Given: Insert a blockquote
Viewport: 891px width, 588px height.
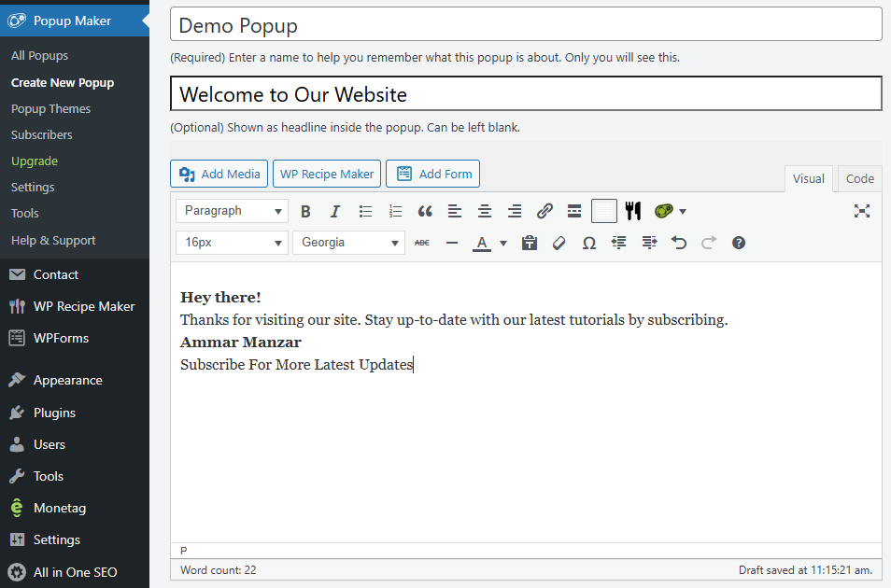Looking at the screenshot, I should tap(425, 212).
